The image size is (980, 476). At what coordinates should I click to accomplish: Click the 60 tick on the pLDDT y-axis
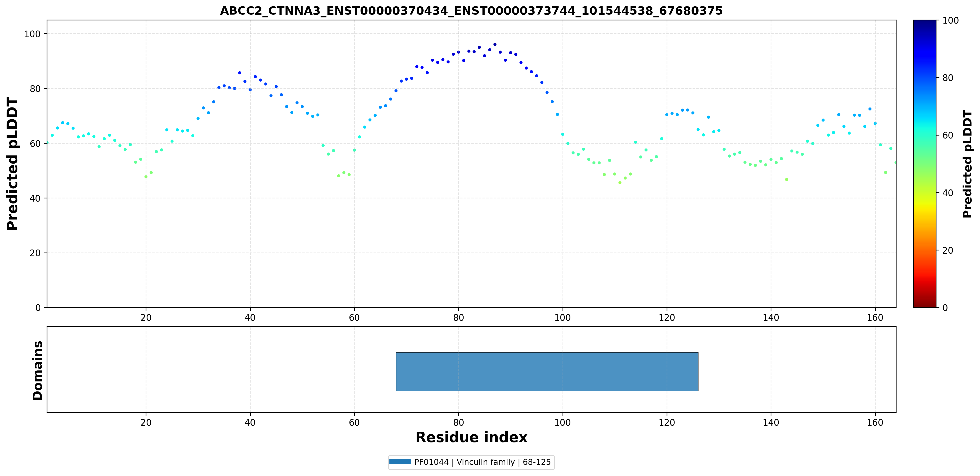point(35,143)
